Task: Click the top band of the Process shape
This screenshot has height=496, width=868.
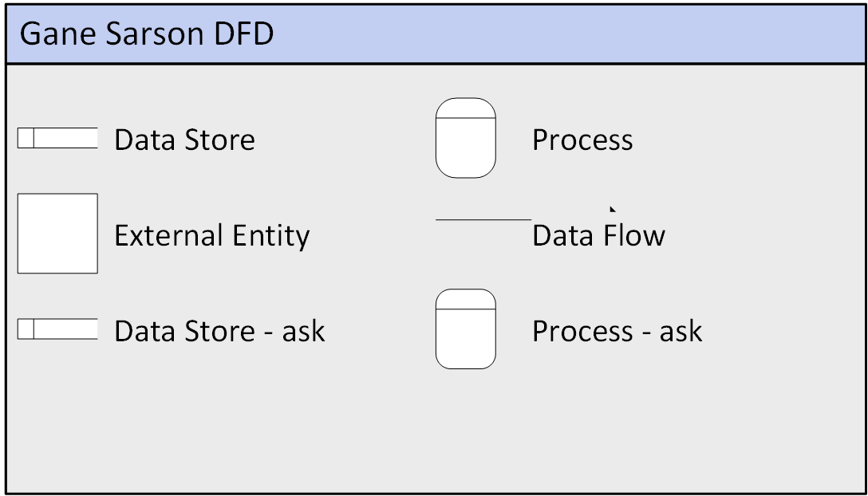Action: (x=465, y=108)
